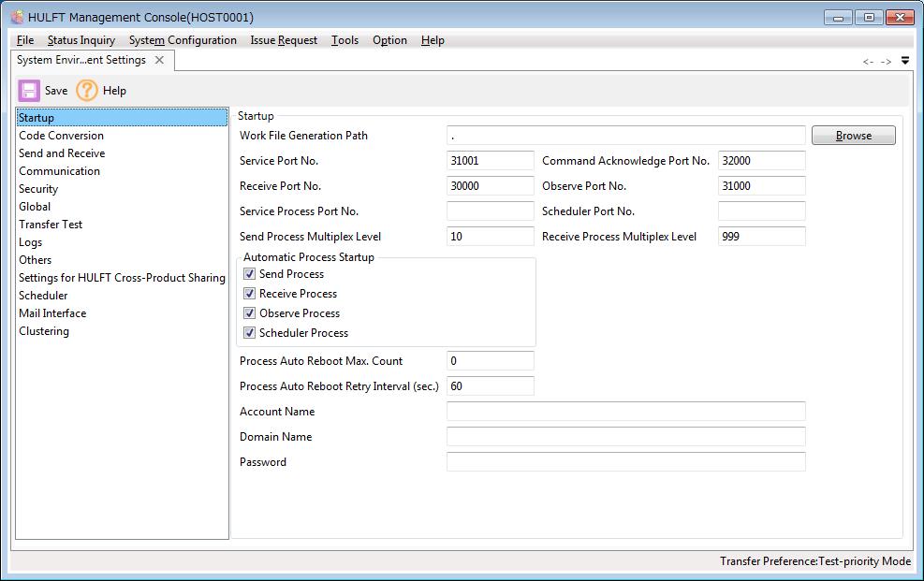Open the Help menu in menu bar
This screenshot has height=581, width=924.
tap(433, 40)
